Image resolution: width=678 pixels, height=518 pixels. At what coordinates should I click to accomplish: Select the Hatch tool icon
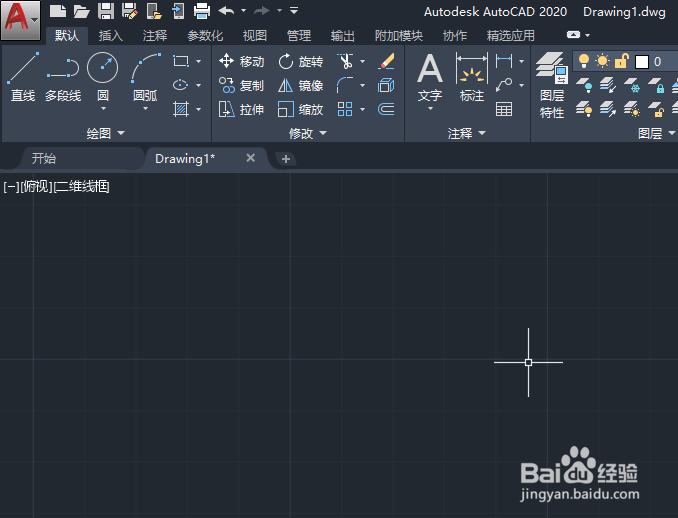click(181, 109)
